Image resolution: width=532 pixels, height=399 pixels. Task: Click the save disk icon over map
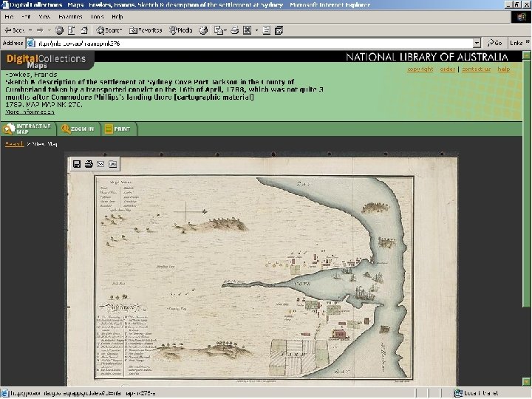77,164
